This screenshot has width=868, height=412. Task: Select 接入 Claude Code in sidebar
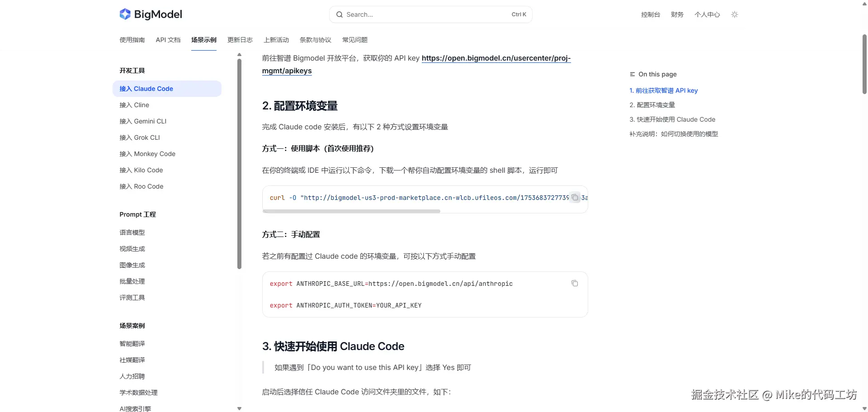pyautogui.click(x=167, y=89)
